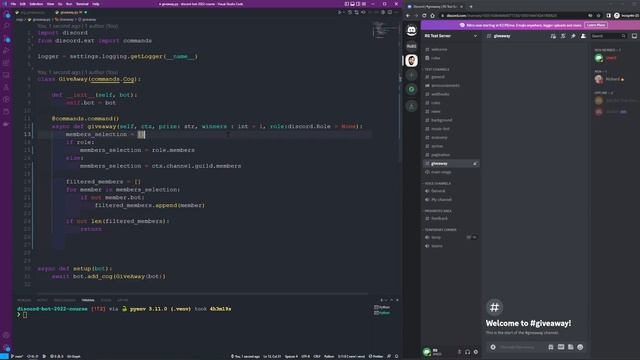Open a new browser tab with plus button
The image size is (640, 360).
(471, 7)
